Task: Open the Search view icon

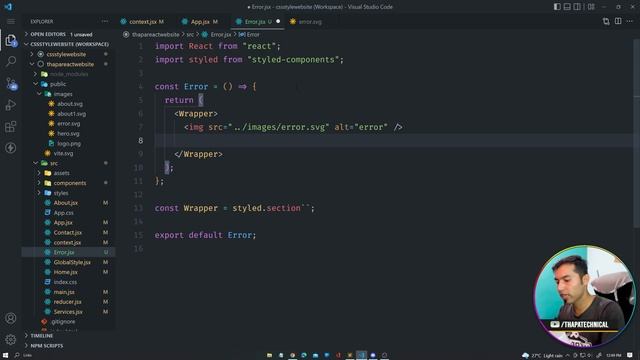Action: click(x=11, y=62)
